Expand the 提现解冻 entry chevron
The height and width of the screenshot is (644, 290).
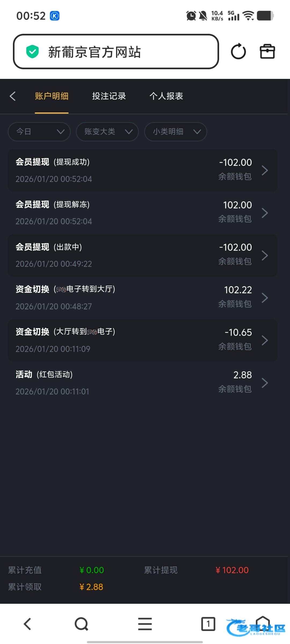(265, 213)
